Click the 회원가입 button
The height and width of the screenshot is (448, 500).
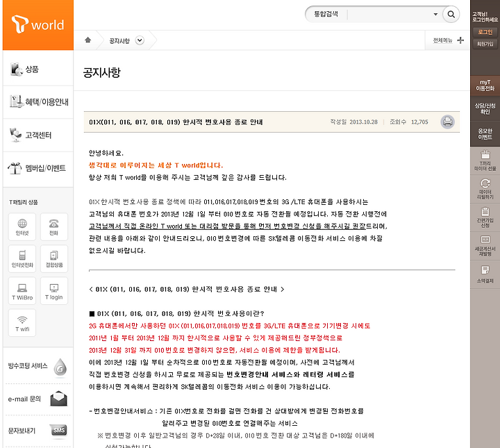[x=485, y=44]
